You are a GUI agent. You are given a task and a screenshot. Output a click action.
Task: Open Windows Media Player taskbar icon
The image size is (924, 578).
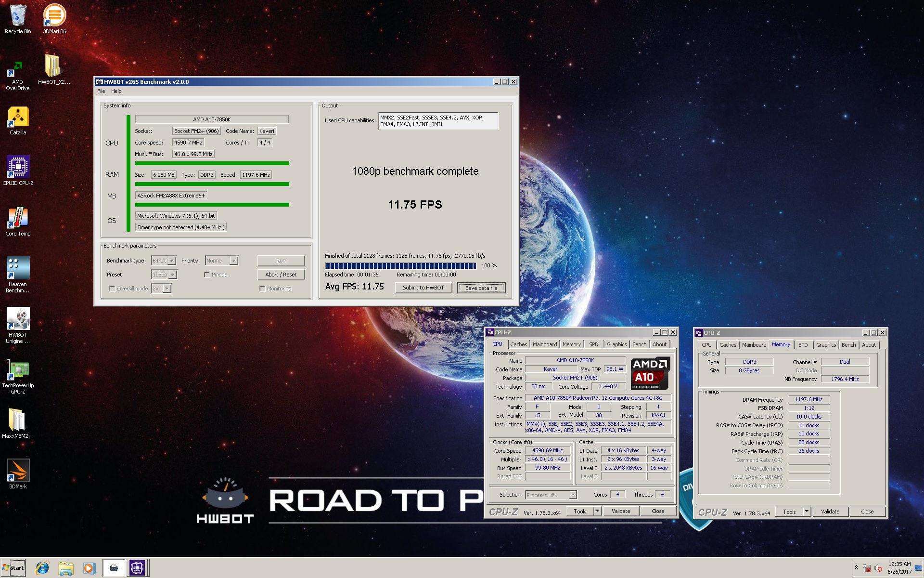89,568
